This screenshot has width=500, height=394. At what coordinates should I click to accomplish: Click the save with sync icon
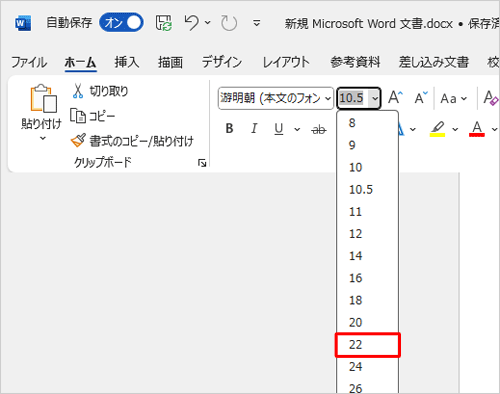[164, 23]
